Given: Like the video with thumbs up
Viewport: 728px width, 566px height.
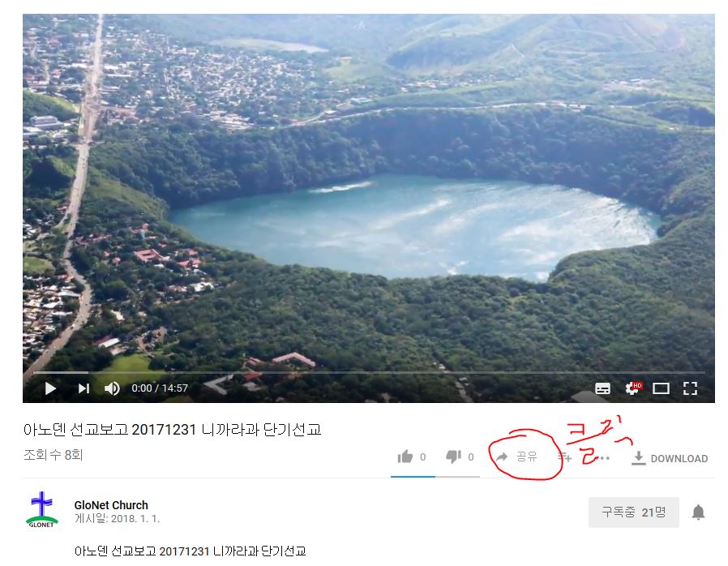Looking at the screenshot, I should click(405, 457).
